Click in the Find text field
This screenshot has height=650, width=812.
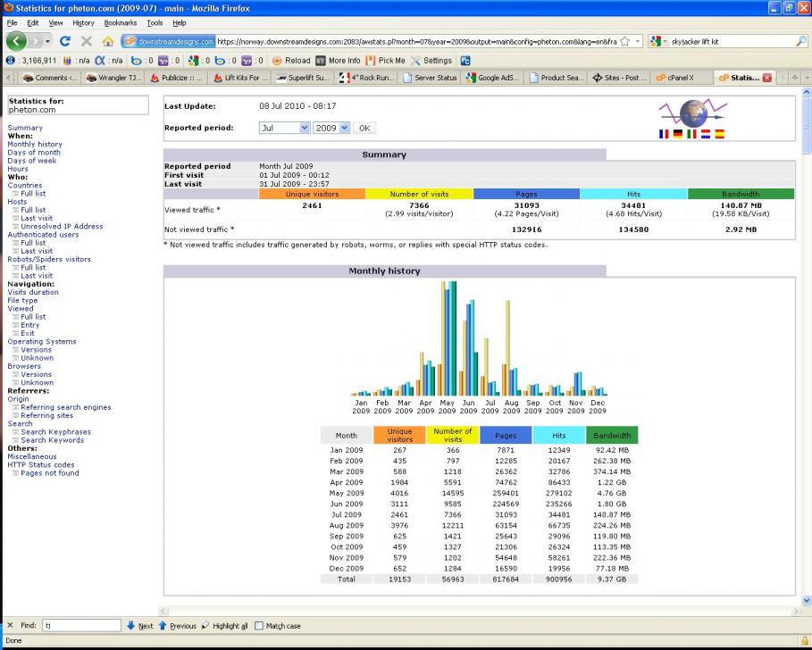coord(82,626)
